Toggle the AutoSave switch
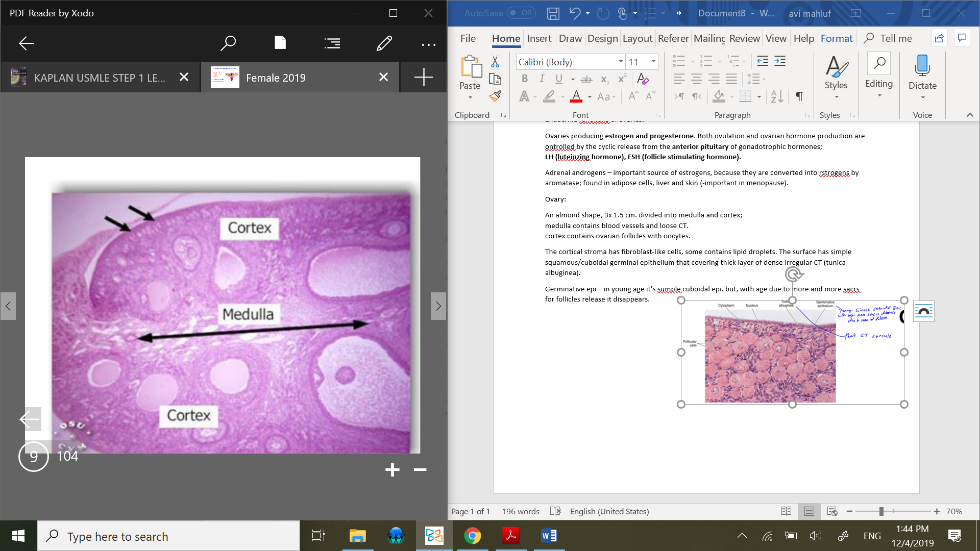The width and height of the screenshot is (980, 551). tap(521, 13)
